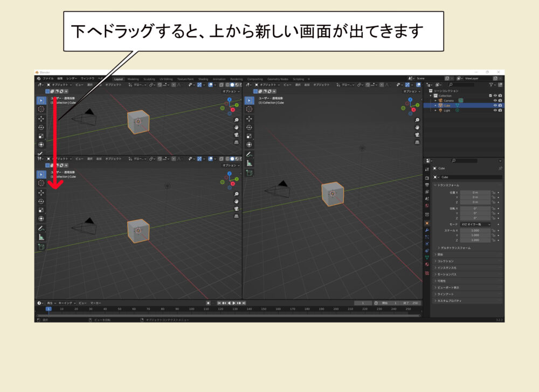Choose the Add Cube tool in the right viewport
539x392 pixels.
tap(249, 173)
